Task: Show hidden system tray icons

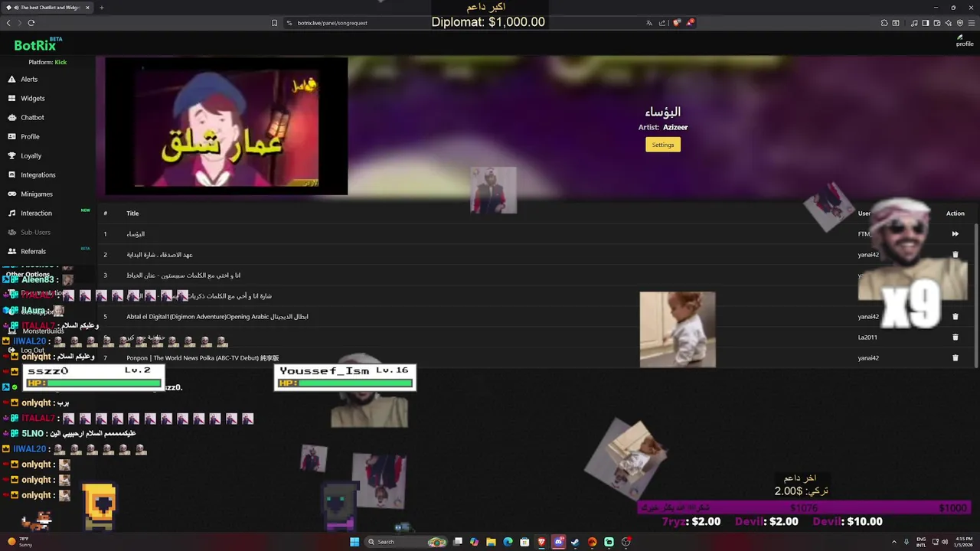Action: tap(893, 542)
